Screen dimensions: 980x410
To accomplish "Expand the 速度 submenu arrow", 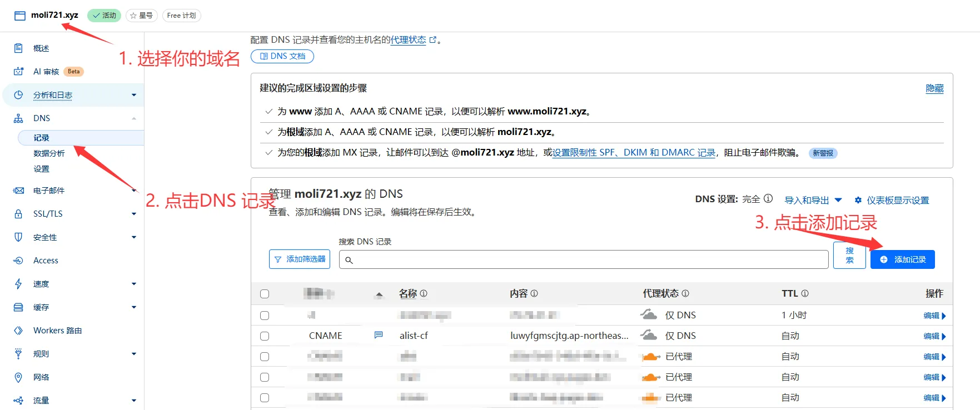I will click(x=134, y=284).
